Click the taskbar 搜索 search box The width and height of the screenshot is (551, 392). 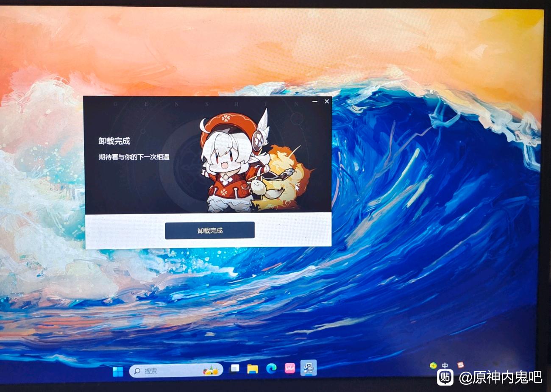176,371
